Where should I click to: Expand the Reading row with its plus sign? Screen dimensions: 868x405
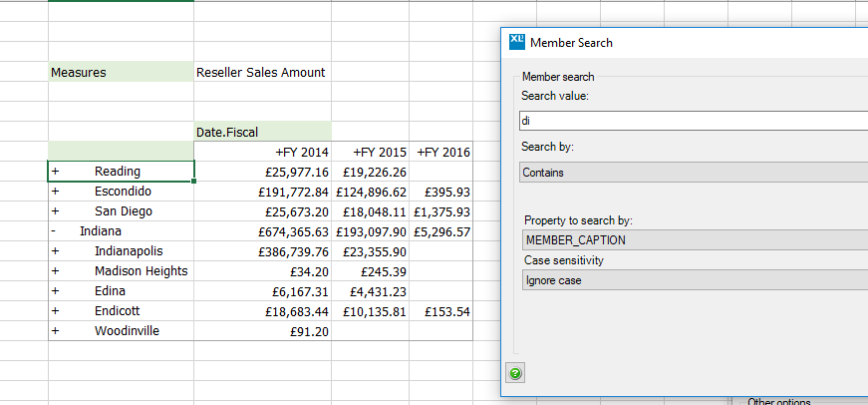pyautogui.click(x=55, y=172)
